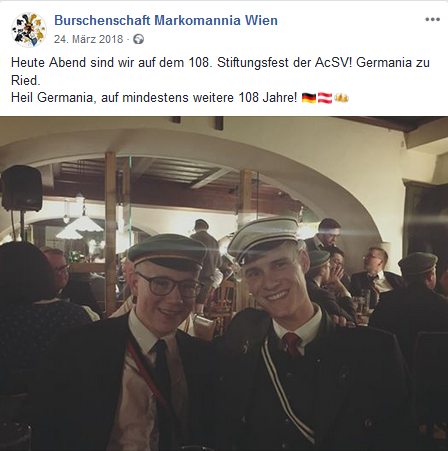Click the Austrian flag emoji

coord(325,98)
